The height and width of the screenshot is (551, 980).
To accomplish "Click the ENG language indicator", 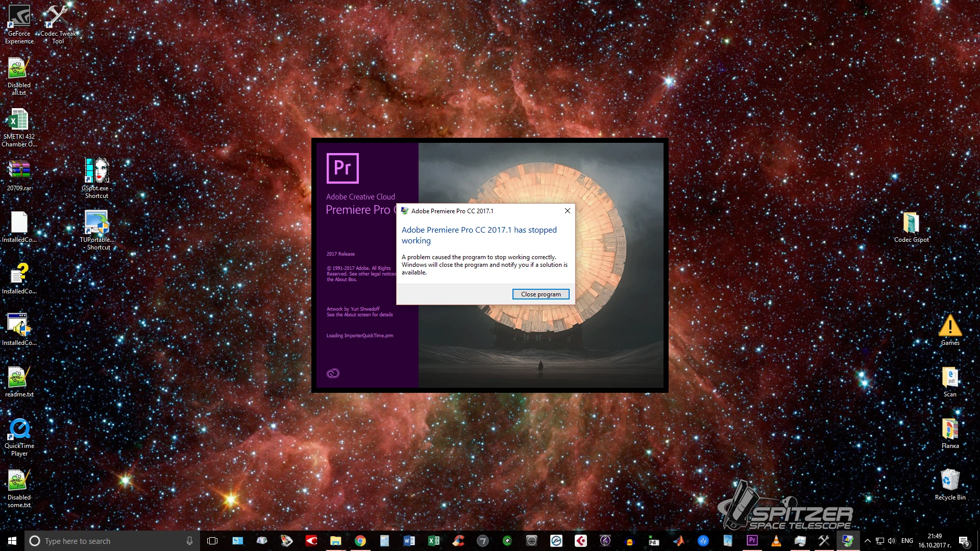I will [x=907, y=541].
